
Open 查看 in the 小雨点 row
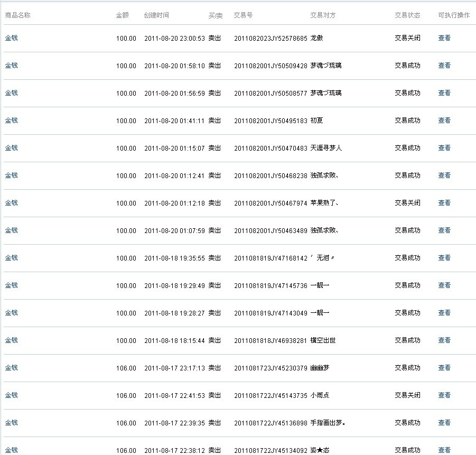[444, 395]
